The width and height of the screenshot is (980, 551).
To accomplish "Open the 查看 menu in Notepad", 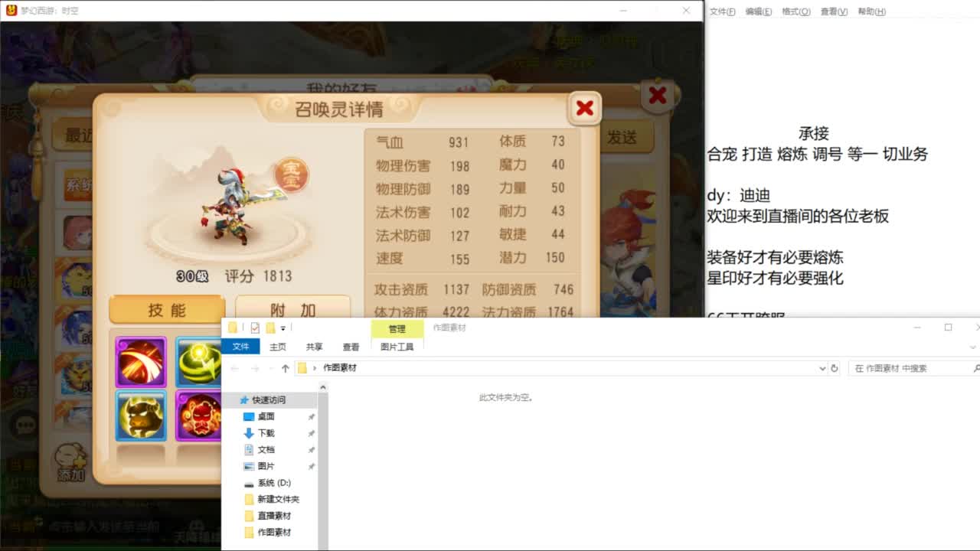I will (834, 11).
